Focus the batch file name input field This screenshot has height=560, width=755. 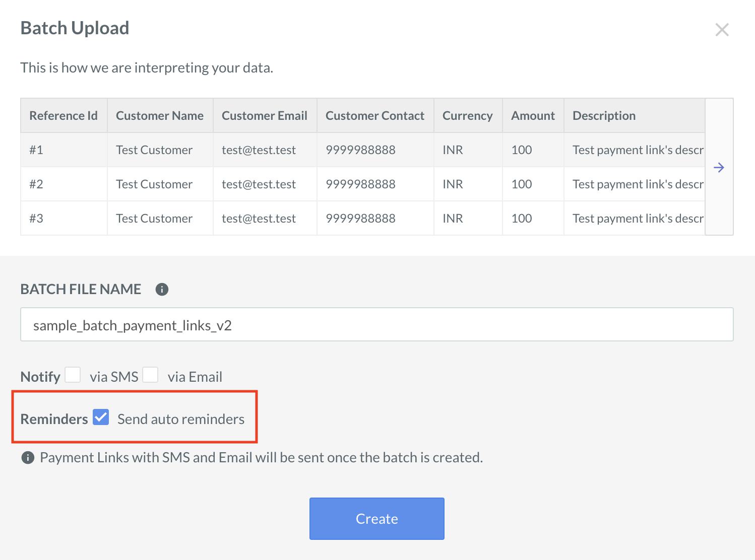pos(377,325)
